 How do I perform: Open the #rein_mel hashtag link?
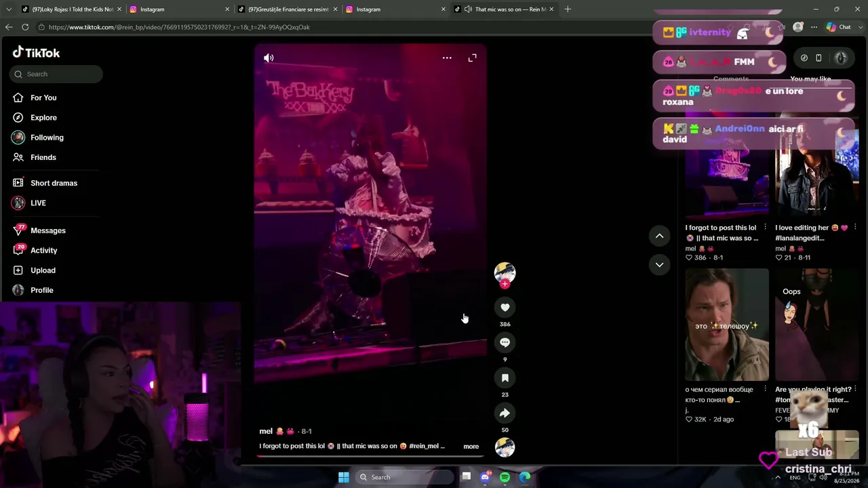pos(425,447)
